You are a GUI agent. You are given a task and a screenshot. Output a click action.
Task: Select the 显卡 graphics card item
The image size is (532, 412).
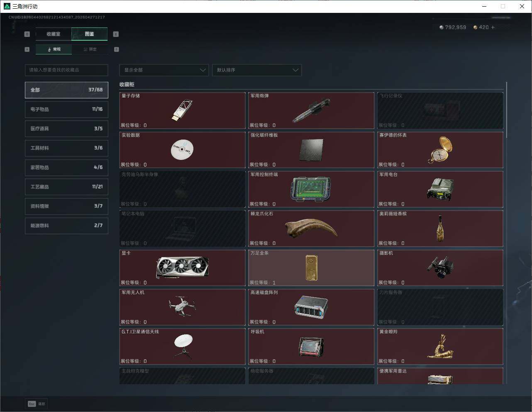pos(183,268)
